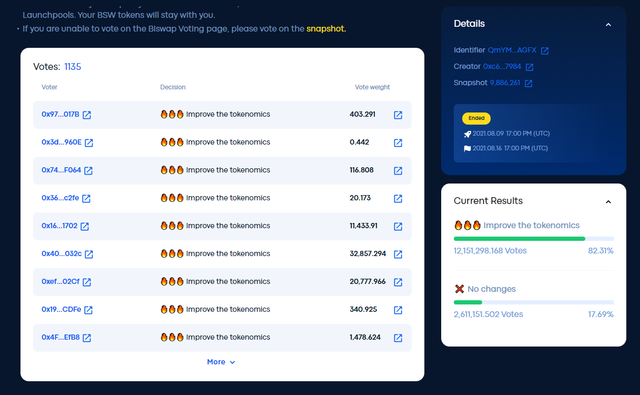Open external link icon beside voter 0x4F...EfB8
The image size is (640, 395).
[x=87, y=338]
